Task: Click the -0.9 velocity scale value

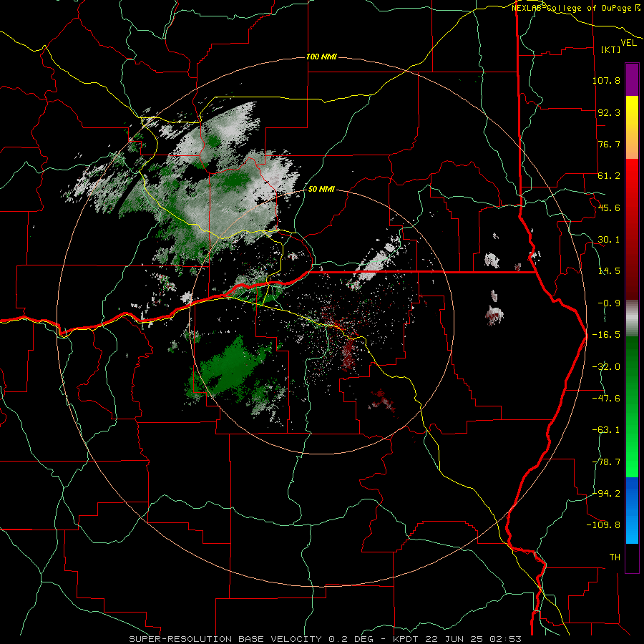Action: pyautogui.click(x=609, y=303)
